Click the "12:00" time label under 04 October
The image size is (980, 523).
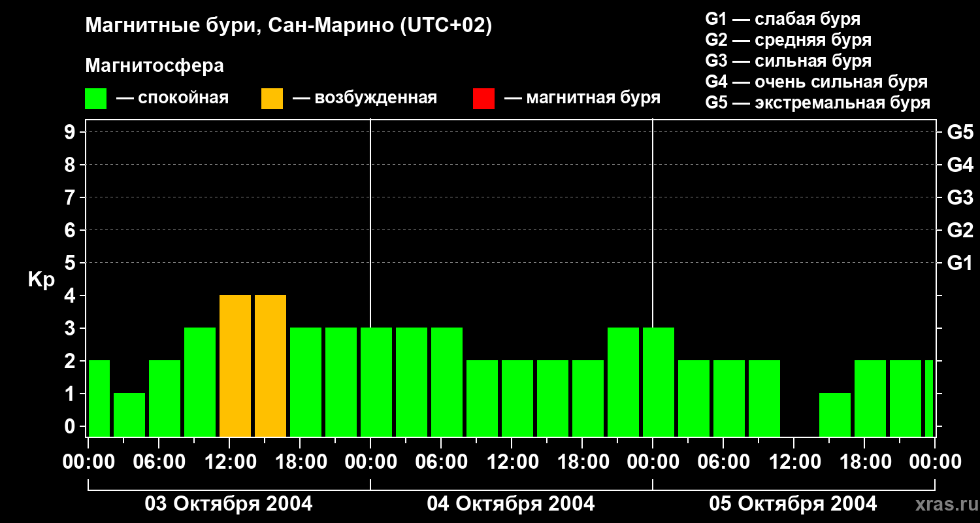pyautogui.click(x=512, y=462)
